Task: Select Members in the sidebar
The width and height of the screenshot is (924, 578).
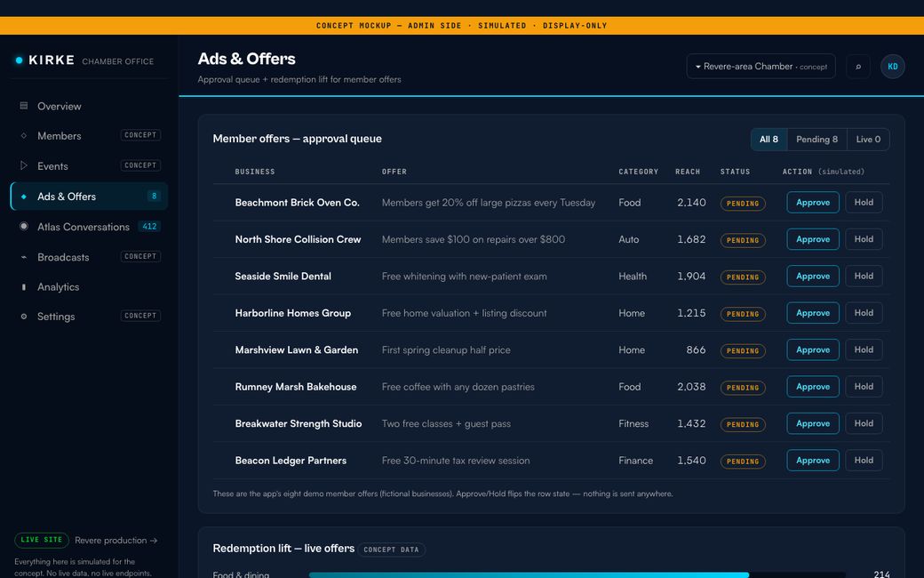Action: (88, 136)
